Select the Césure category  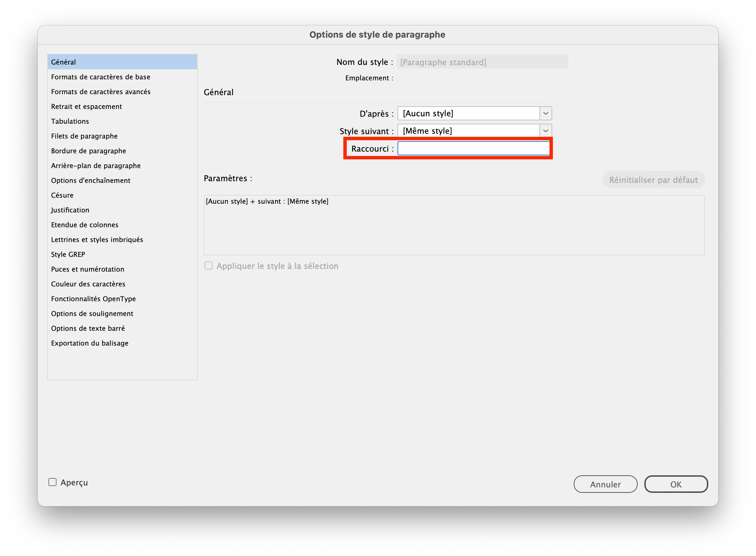62,196
